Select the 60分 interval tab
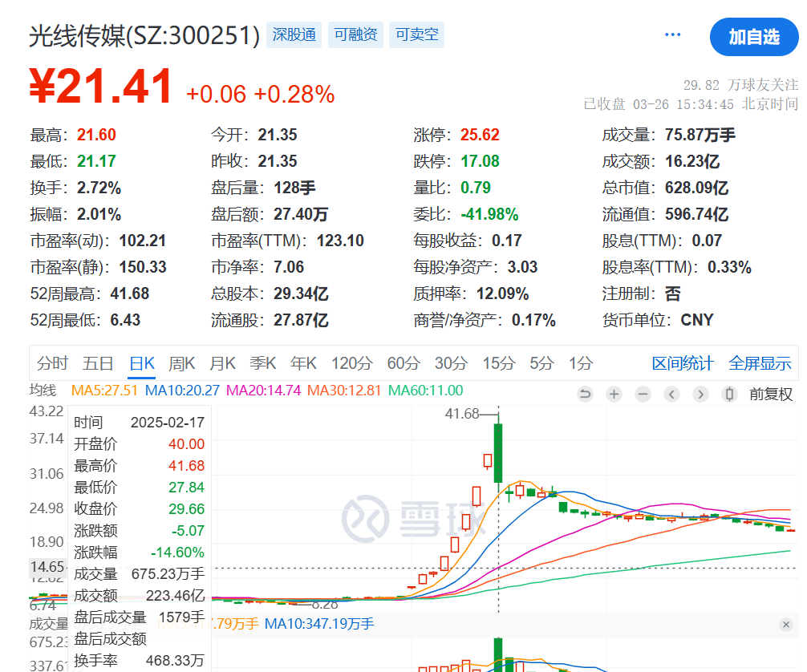 [x=403, y=363]
